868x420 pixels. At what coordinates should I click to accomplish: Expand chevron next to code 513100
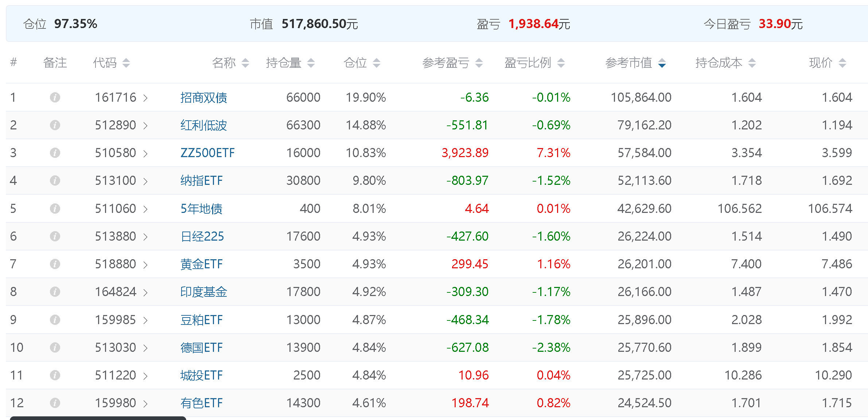[145, 181]
